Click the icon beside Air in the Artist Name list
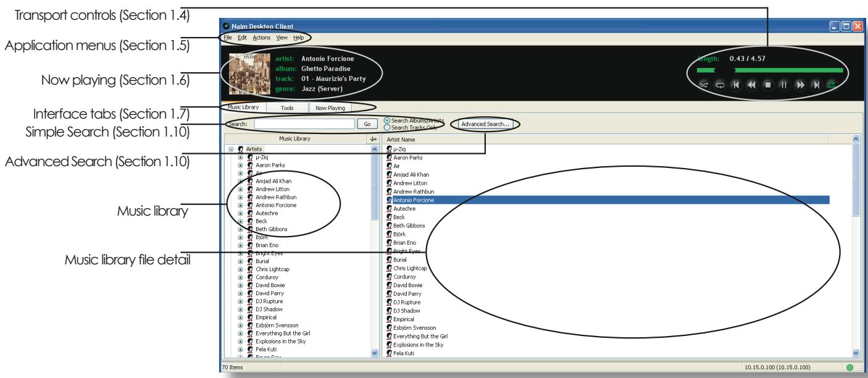 [389, 167]
